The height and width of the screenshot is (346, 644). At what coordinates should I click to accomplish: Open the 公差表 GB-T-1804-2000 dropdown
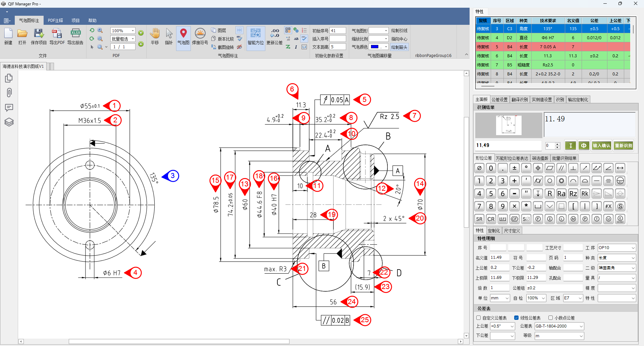581,326
